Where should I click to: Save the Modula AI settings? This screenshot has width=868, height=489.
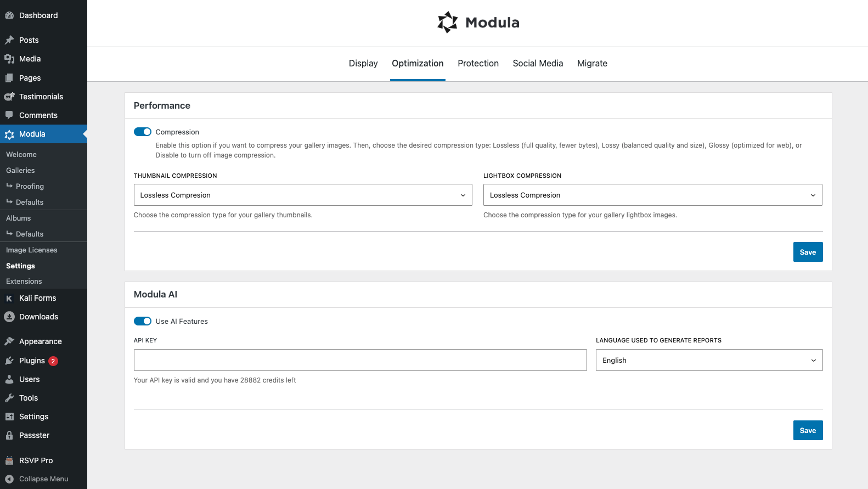click(808, 430)
